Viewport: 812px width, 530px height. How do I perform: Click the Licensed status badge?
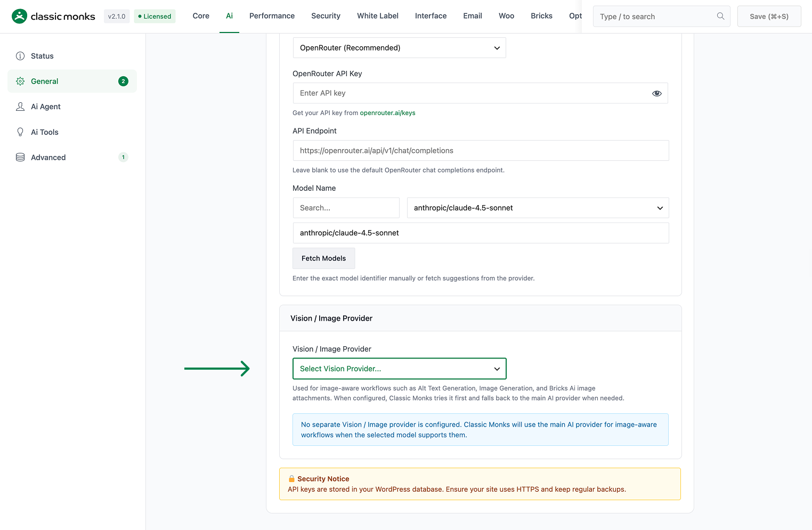tap(155, 17)
